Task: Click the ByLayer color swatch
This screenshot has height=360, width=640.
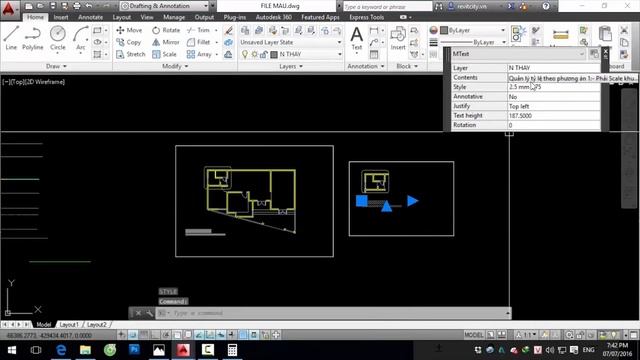Action: [x=444, y=30]
